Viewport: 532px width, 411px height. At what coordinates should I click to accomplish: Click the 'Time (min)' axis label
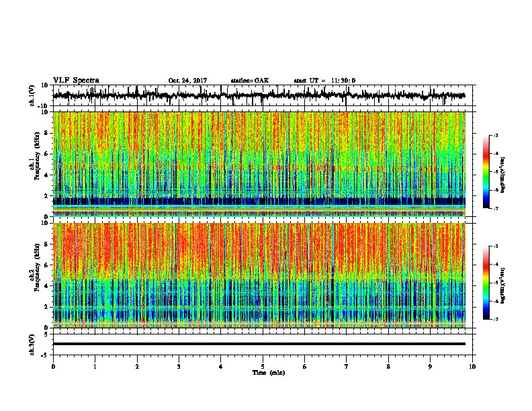[x=269, y=373]
